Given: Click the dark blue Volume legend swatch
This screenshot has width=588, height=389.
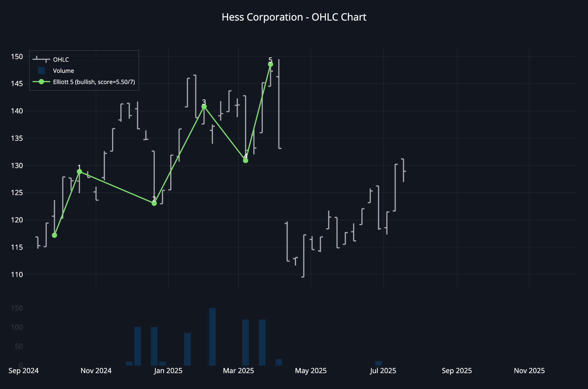Looking at the screenshot, I should tap(41, 71).
